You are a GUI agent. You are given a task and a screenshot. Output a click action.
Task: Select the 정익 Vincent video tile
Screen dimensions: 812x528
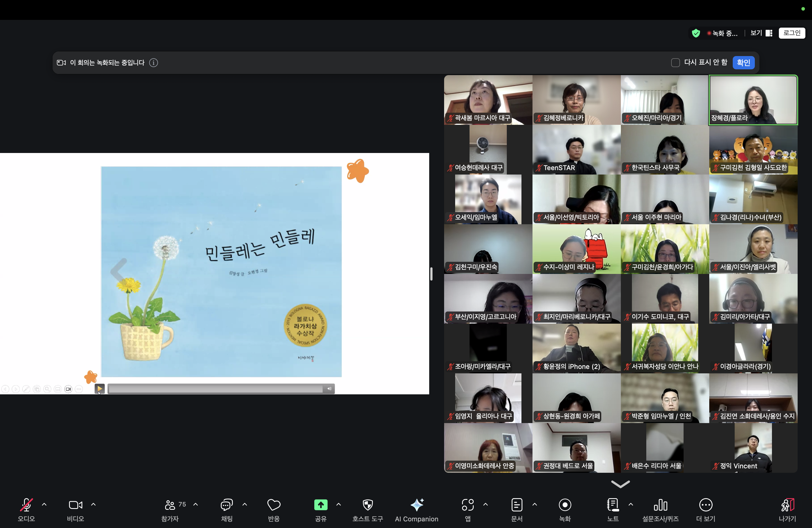click(x=753, y=448)
